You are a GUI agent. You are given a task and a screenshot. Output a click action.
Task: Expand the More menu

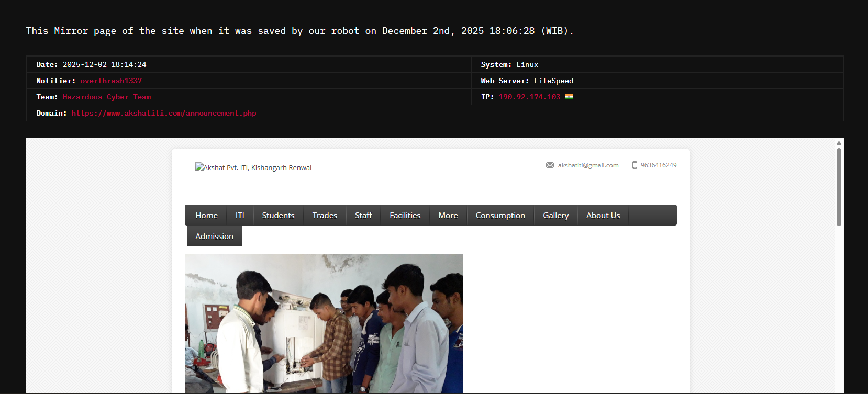coord(448,215)
